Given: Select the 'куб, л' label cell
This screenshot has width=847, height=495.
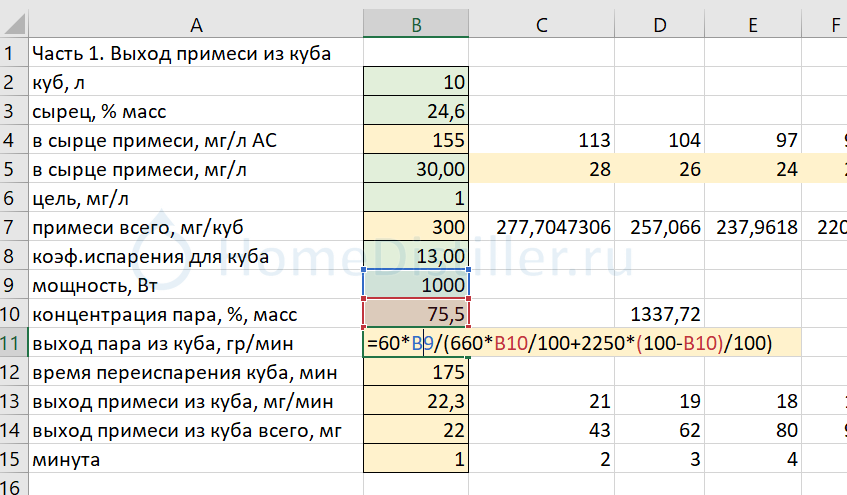Looking at the screenshot, I should click(x=196, y=82).
